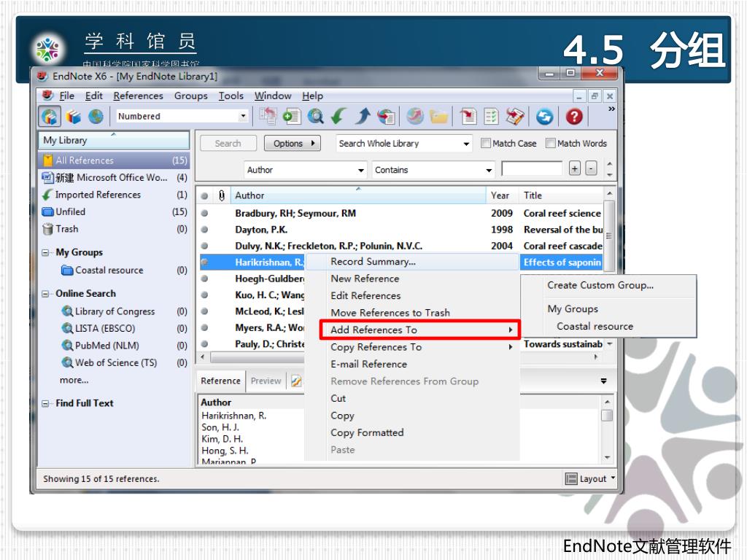747x560 pixels.
Task: Toggle read dot for Bradbury, RH row
Action: [x=204, y=214]
